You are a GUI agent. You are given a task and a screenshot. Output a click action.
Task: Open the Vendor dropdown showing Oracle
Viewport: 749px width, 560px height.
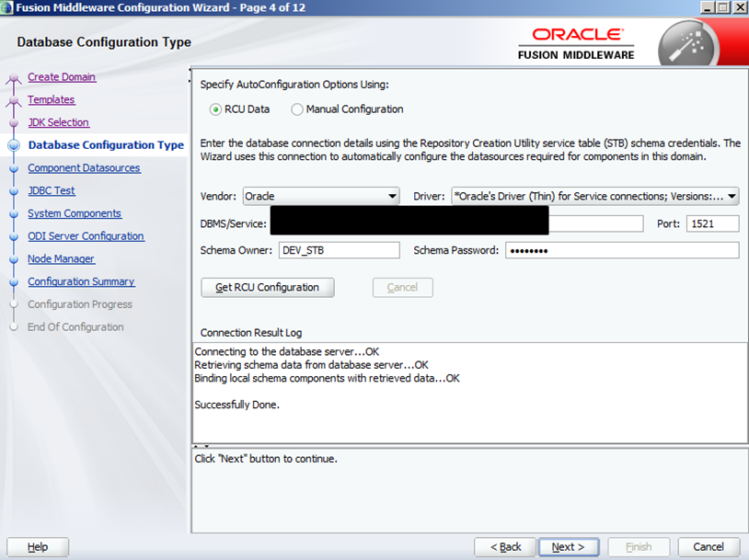[x=320, y=196]
